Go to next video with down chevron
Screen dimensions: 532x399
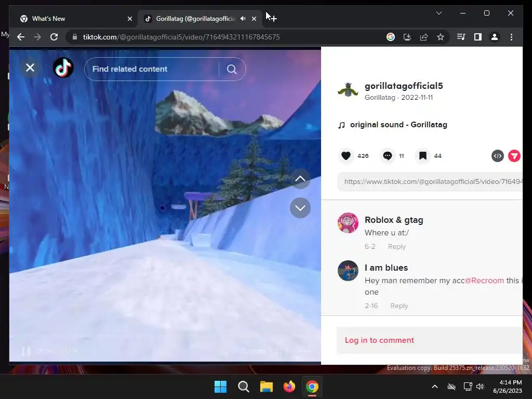click(x=300, y=208)
